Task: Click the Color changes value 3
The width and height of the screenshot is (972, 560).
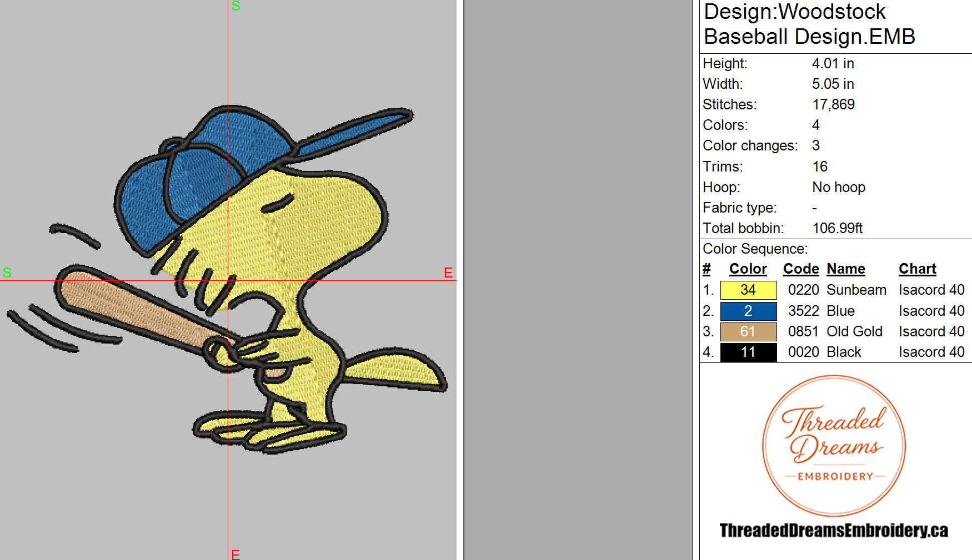Action: pos(816,146)
